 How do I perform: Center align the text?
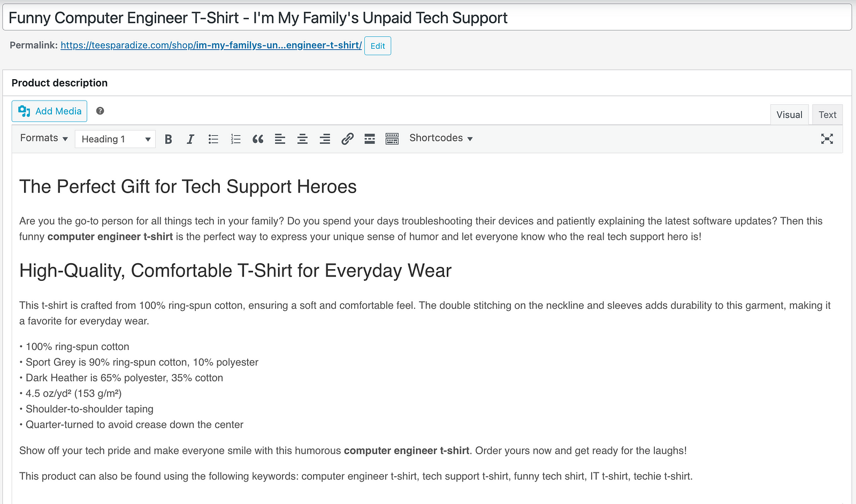click(302, 139)
